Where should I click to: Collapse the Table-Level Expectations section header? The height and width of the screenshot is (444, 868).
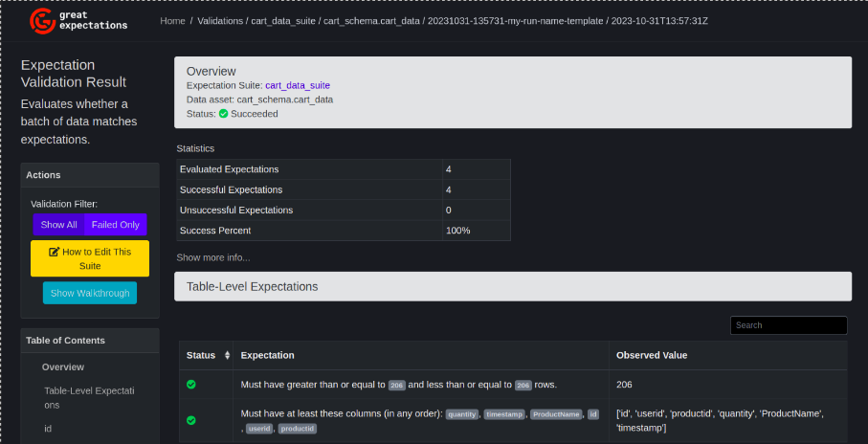[x=512, y=286]
